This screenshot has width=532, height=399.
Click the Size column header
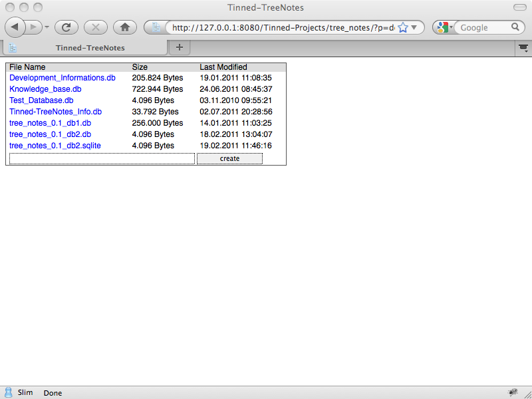point(140,67)
